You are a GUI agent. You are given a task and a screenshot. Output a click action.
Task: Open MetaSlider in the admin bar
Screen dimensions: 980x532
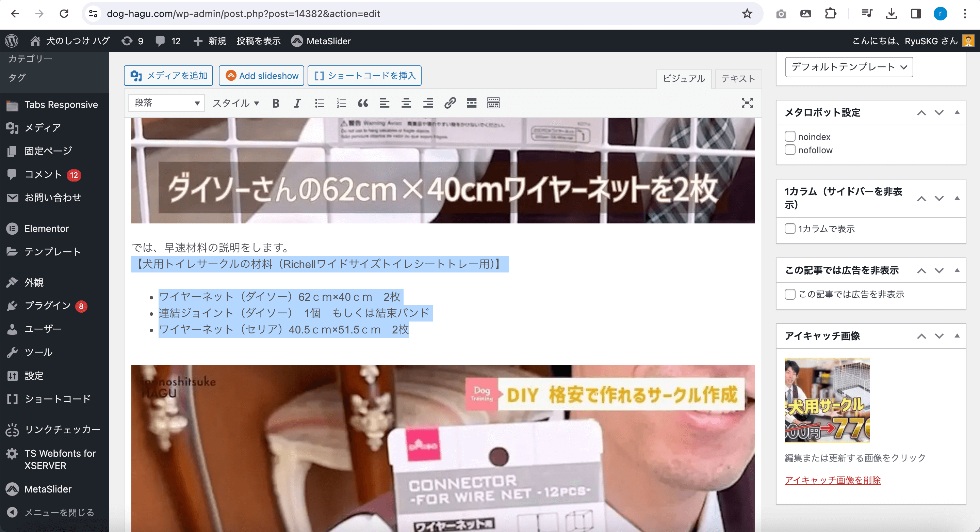point(321,41)
